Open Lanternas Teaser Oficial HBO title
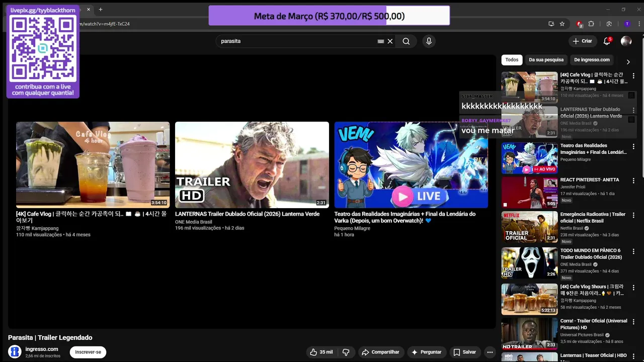Screen dimensions: 644x362 (594, 355)
